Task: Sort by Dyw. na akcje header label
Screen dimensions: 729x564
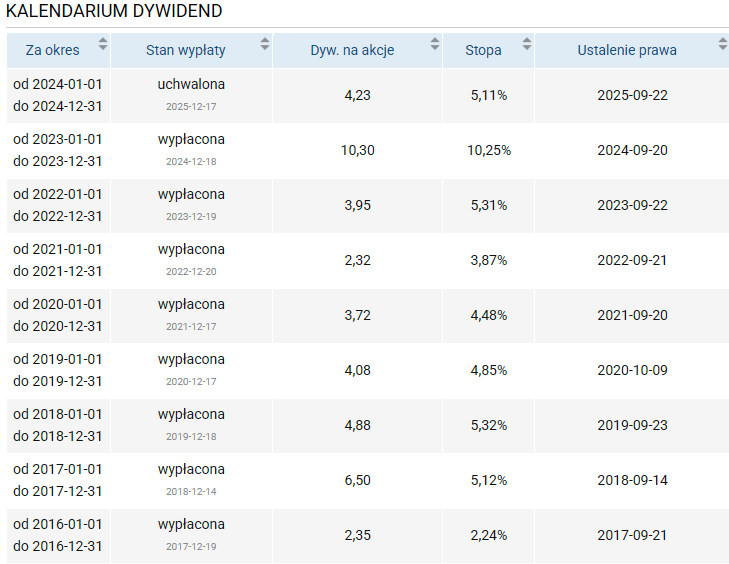Action: tap(352, 50)
